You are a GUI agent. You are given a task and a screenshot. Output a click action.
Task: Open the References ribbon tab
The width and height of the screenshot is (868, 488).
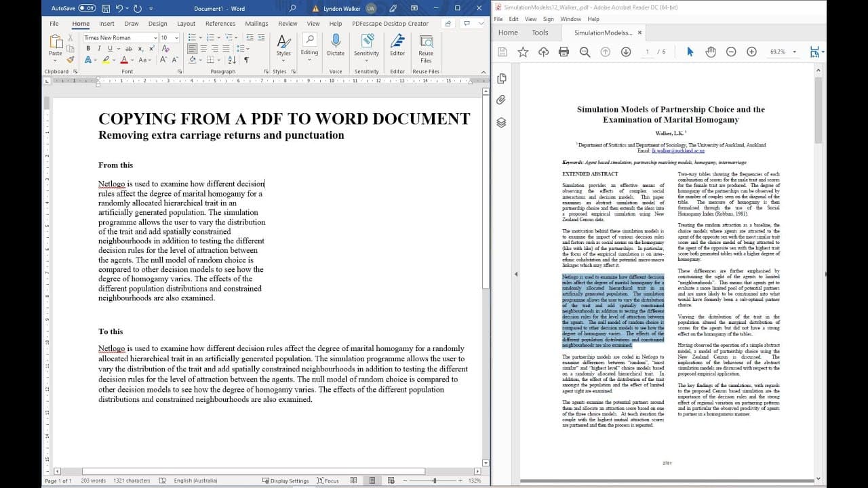click(220, 24)
